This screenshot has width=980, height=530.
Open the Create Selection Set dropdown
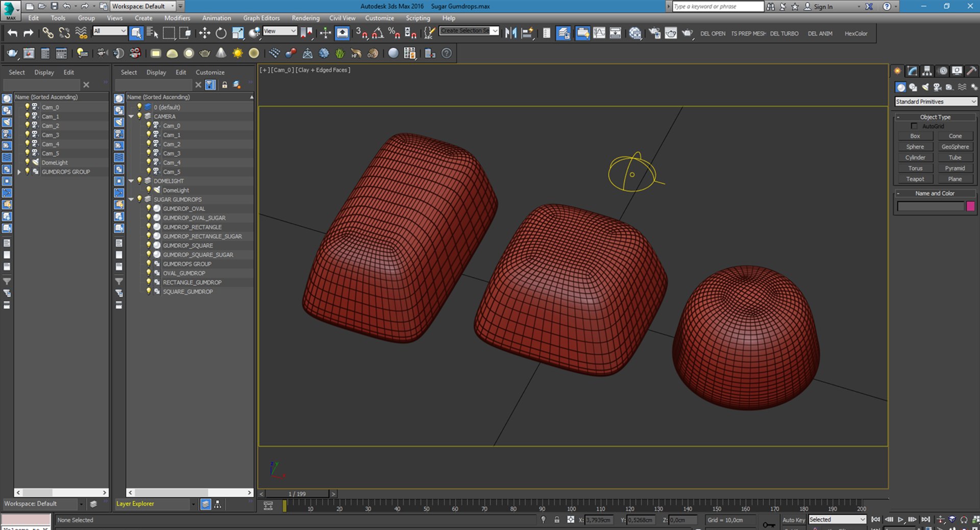pos(469,31)
